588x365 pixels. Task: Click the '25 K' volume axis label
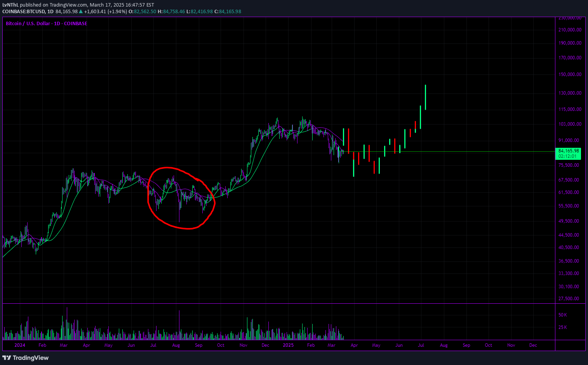pyautogui.click(x=563, y=327)
